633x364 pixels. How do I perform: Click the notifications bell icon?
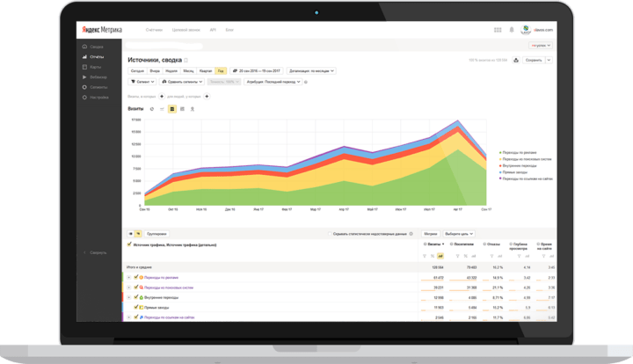click(x=512, y=30)
